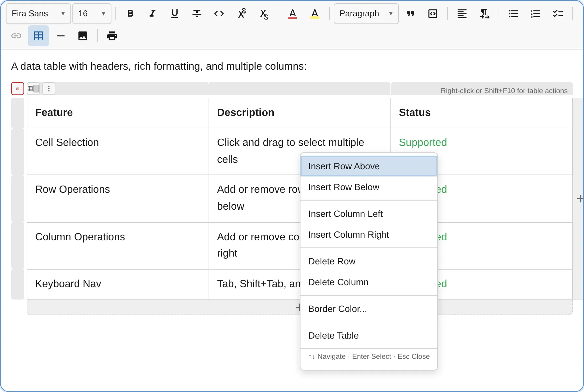Screen dimensions: 584x392
Task: Insert a hyperlink
Action: point(16,36)
